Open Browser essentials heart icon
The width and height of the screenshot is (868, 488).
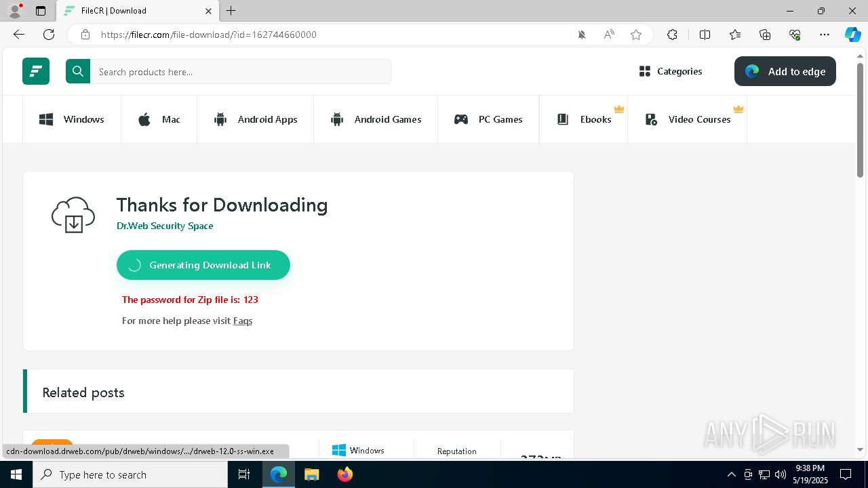click(x=795, y=35)
